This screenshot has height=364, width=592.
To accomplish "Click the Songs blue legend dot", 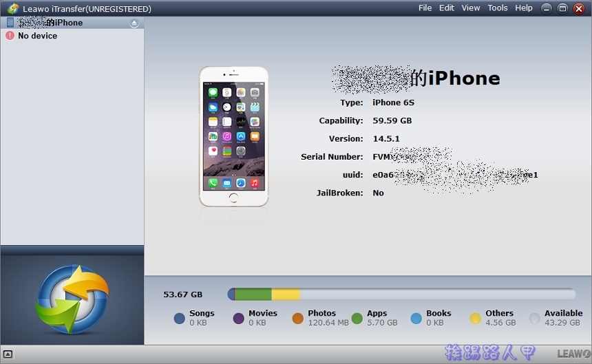I will click(x=180, y=319).
